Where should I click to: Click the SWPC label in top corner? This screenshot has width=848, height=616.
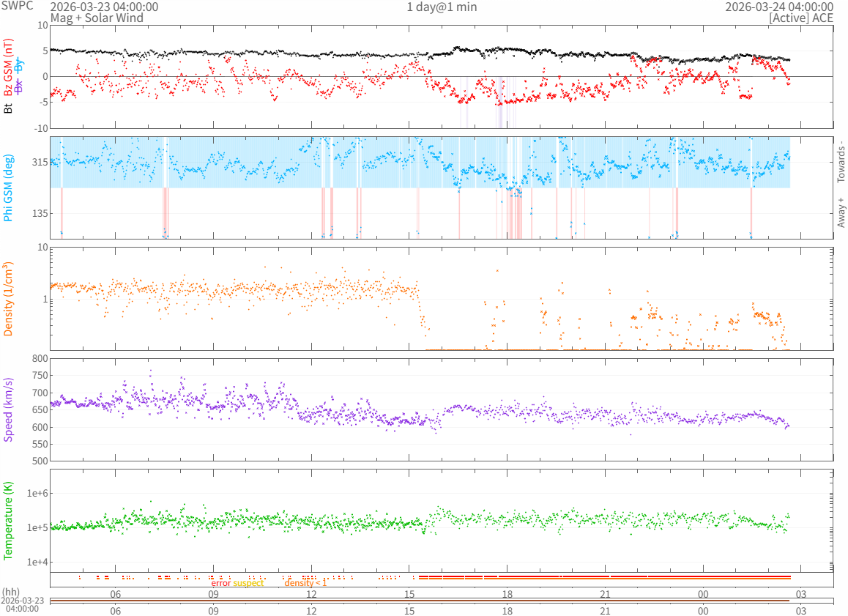(x=18, y=6)
